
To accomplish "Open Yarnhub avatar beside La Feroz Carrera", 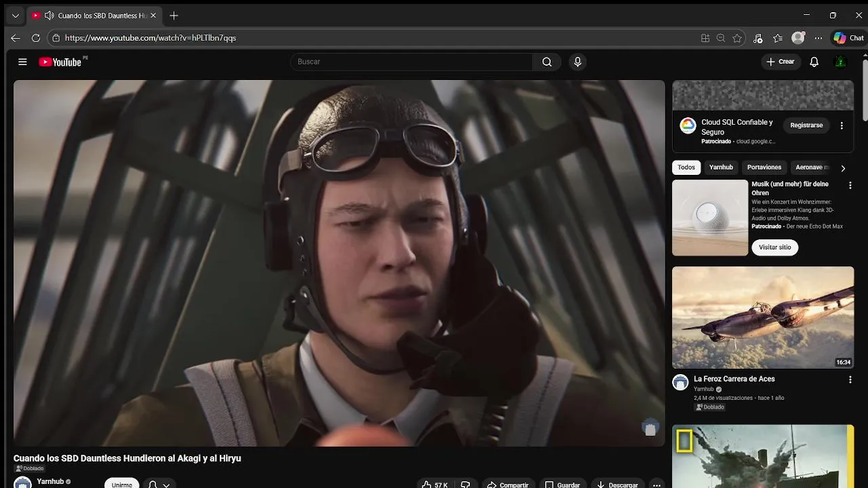I will click(680, 382).
